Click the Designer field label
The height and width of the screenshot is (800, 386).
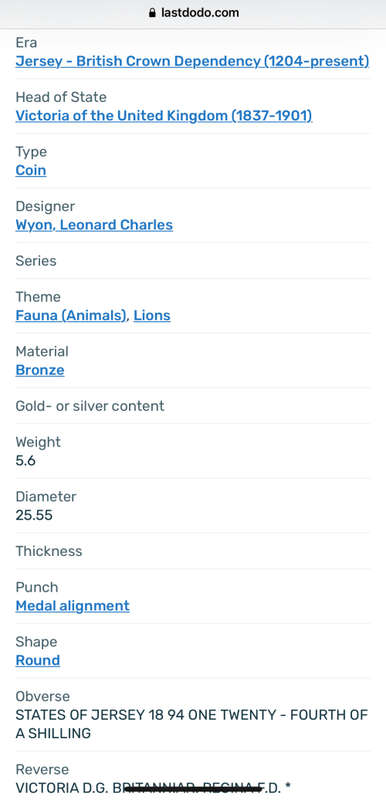[45, 207]
